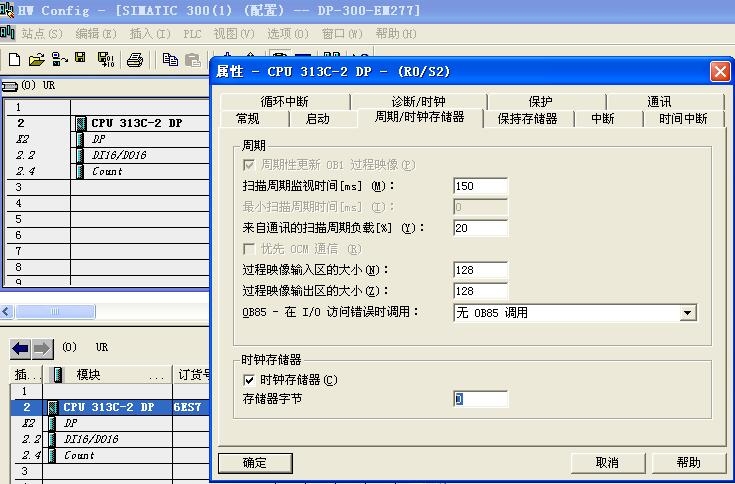The height and width of the screenshot is (484, 735).
Task: Click the 帮助 button in the dialog
Action: tap(689, 463)
